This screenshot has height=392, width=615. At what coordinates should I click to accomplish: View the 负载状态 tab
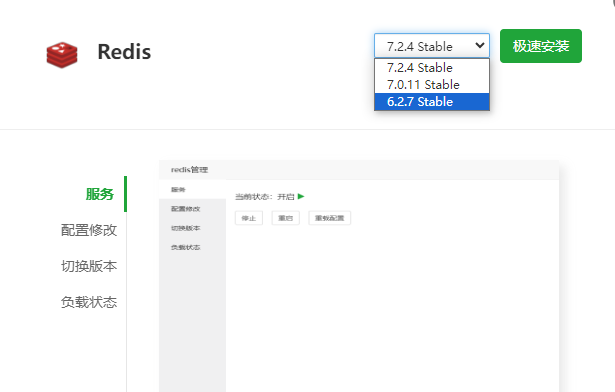(x=89, y=302)
